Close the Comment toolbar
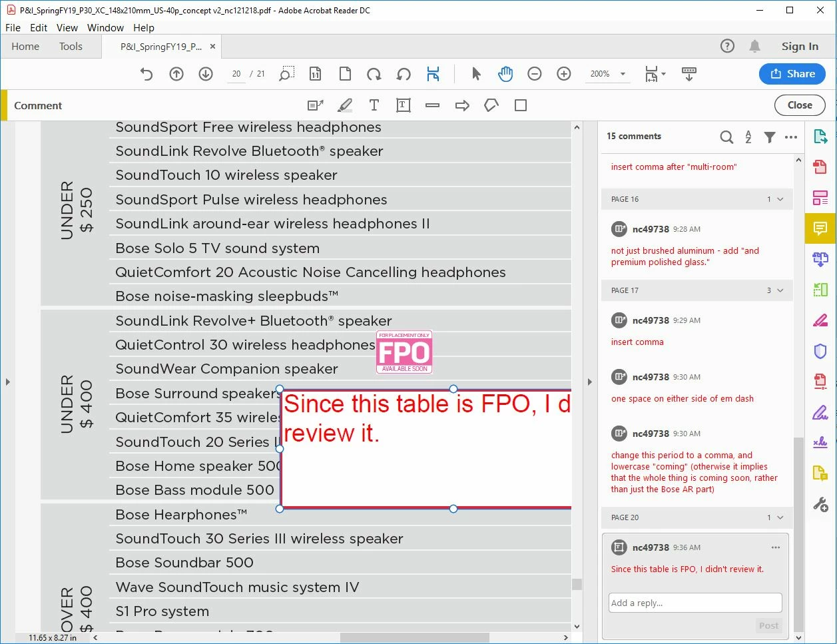Viewport: 837px width, 644px height. [x=800, y=105]
